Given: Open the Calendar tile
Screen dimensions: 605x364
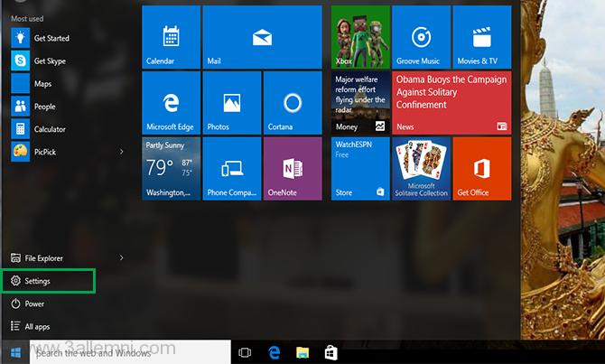Looking at the screenshot, I should [x=171, y=37].
